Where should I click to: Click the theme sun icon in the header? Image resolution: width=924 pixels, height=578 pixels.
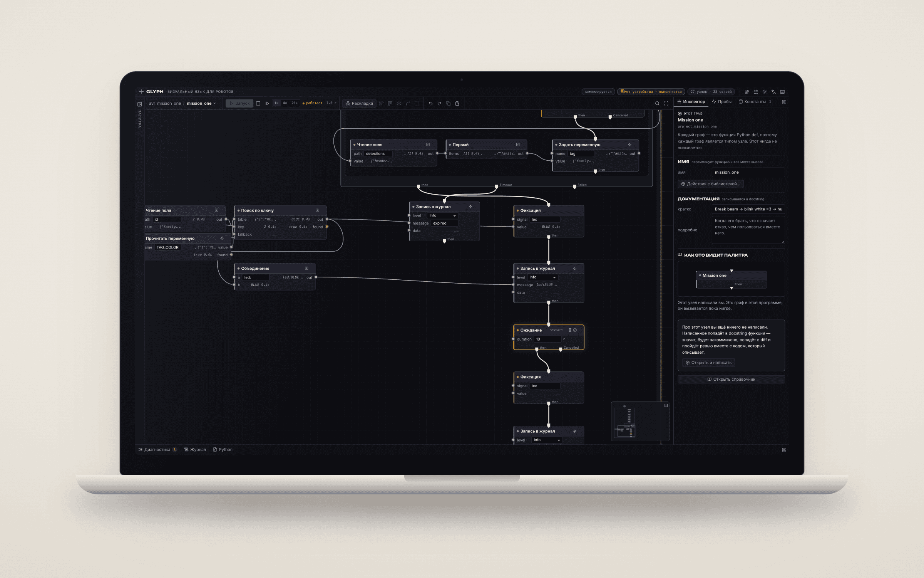tap(765, 92)
